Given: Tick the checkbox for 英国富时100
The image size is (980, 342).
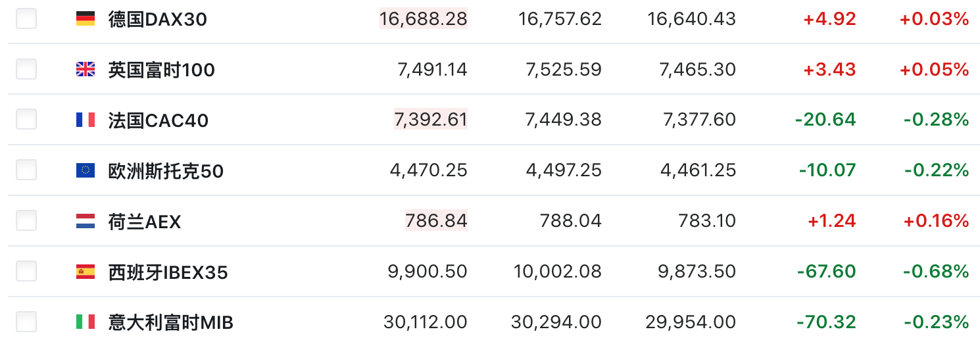Looking at the screenshot, I should (26, 69).
